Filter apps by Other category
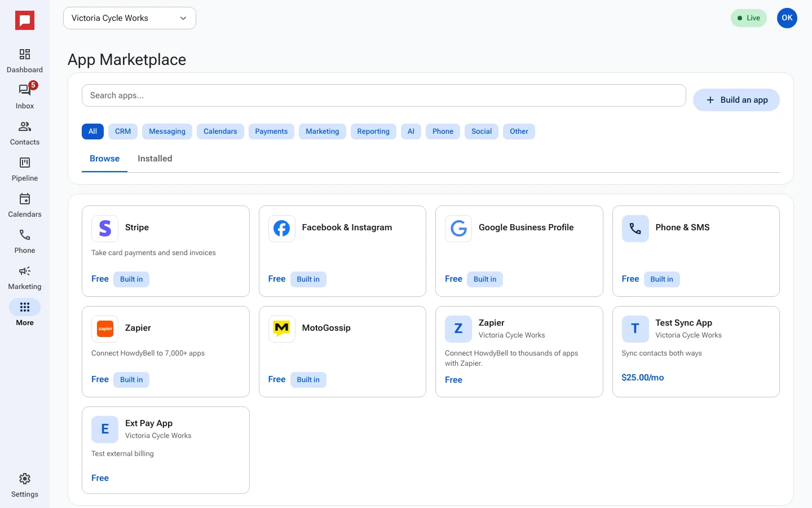The width and height of the screenshot is (812, 508). pos(519,132)
